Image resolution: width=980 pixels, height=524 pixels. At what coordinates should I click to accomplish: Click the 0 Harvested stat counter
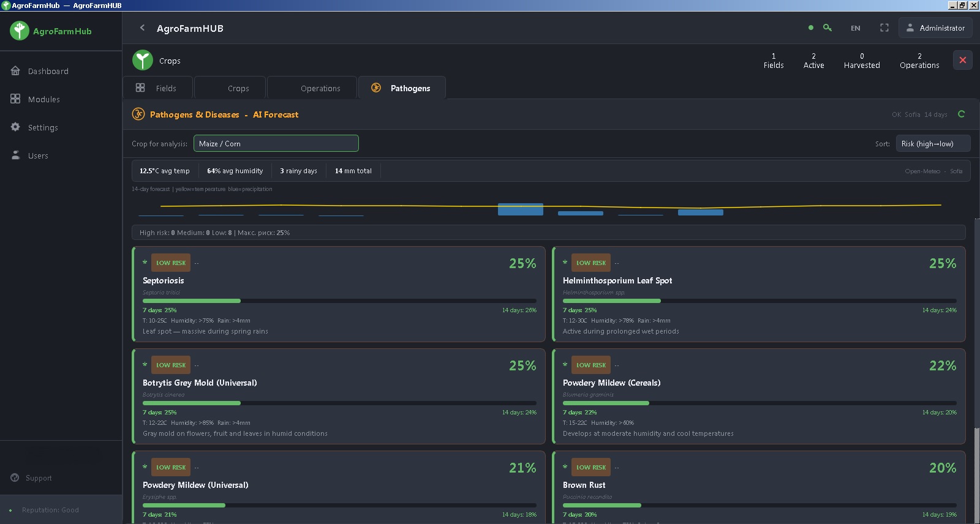(x=862, y=61)
